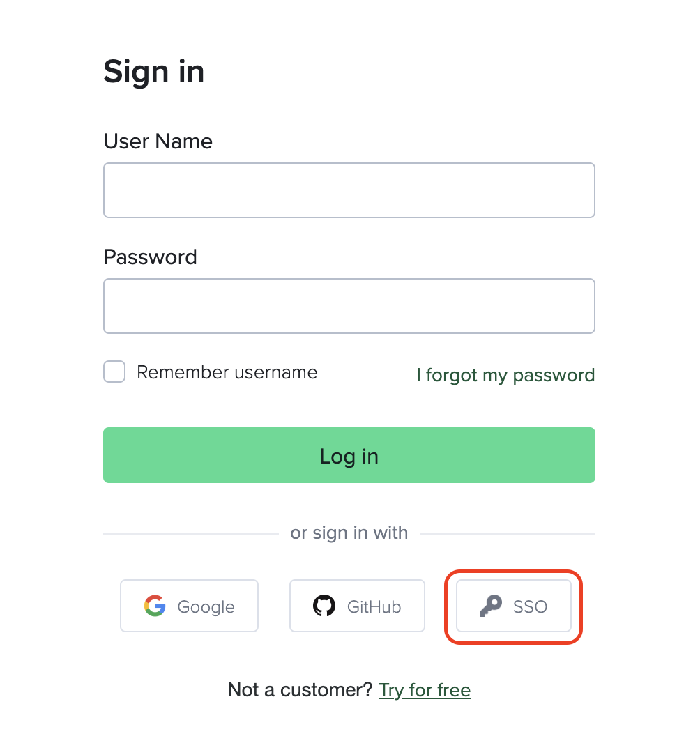Click the Google "G" icon

click(155, 606)
